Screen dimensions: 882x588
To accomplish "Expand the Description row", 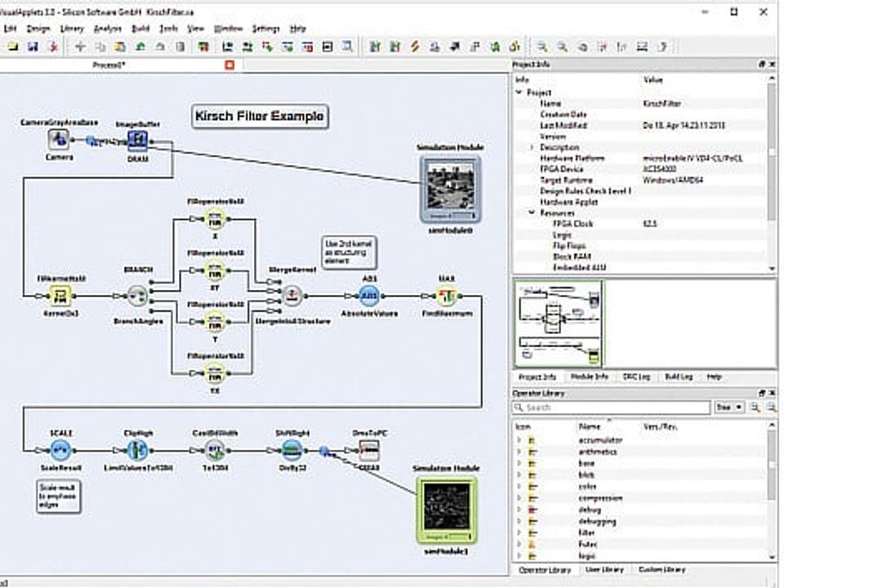I will tap(532, 148).
